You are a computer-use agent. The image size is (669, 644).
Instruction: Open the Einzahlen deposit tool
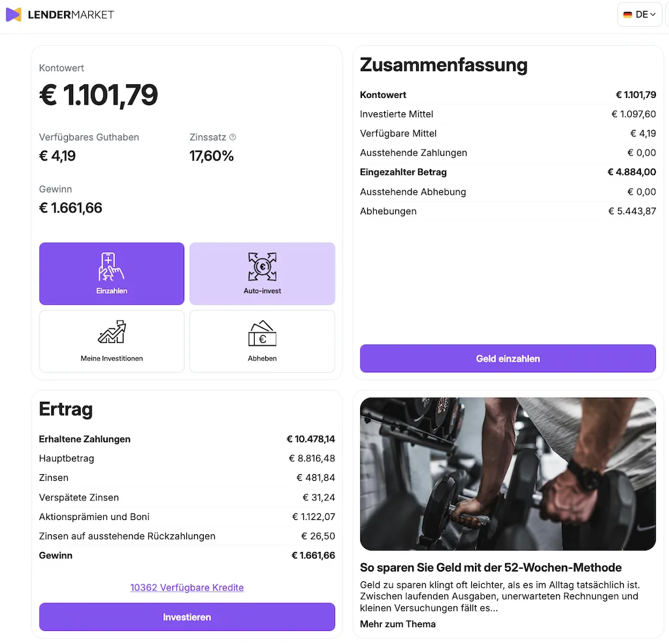(x=111, y=273)
